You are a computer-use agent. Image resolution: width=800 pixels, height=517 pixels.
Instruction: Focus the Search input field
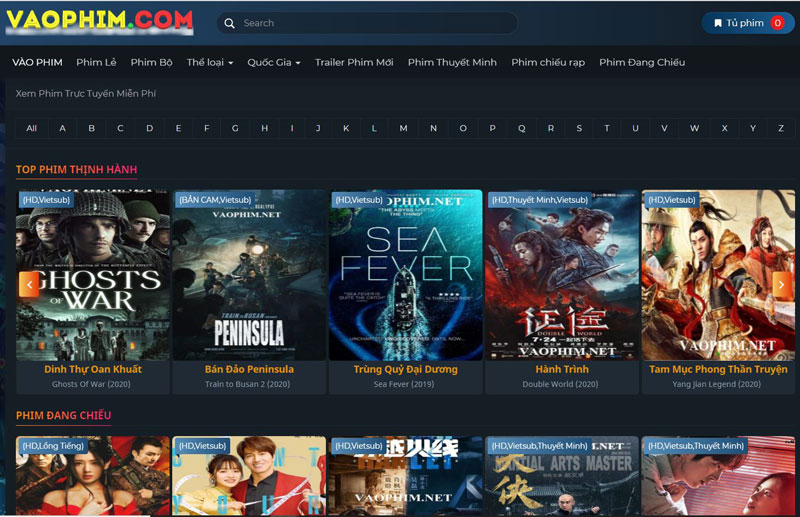[x=367, y=23]
